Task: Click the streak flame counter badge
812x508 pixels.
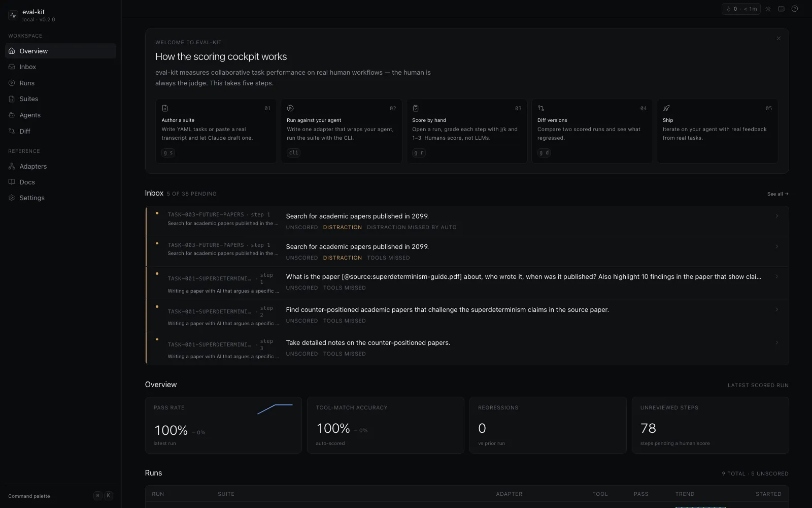Action: click(x=741, y=9)
